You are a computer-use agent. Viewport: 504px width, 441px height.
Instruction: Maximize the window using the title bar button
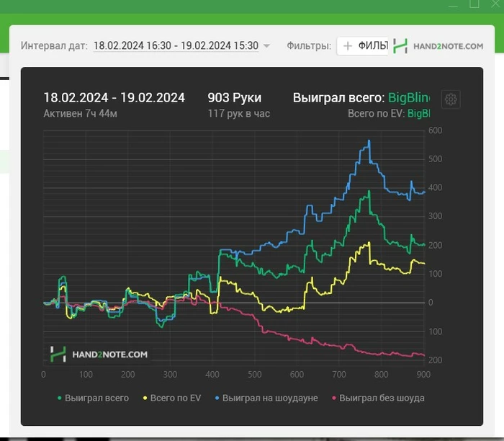click(x=474, y=4)
